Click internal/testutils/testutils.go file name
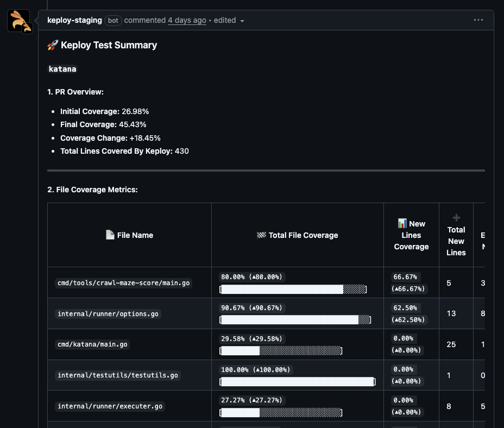504x428 pixels. (118, 375)
